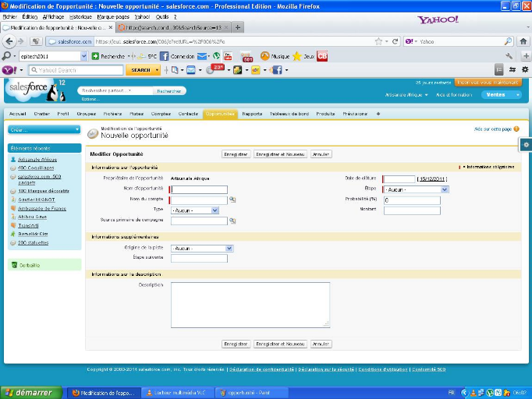Click the Description text area
Viewport: 532px width, 399px height.
(x=250, y=305)
